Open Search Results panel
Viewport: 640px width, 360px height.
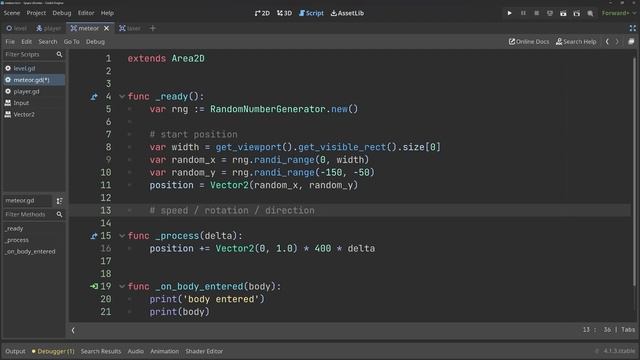pos(101,351)
